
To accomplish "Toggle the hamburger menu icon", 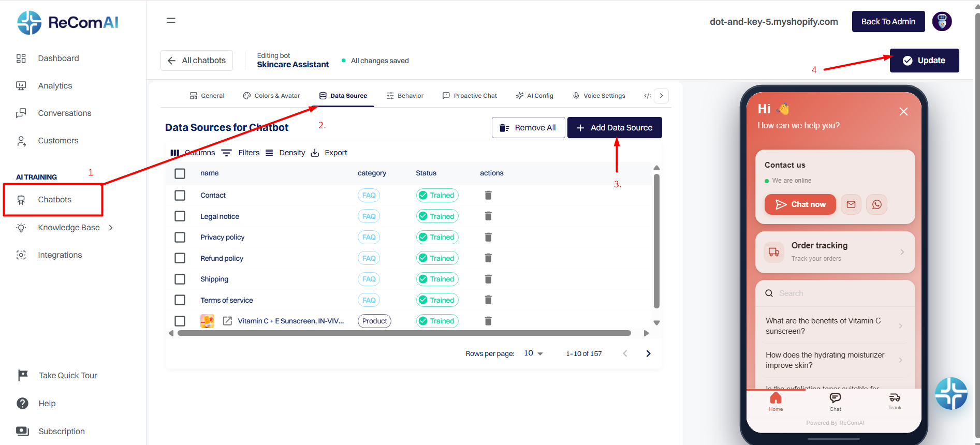I will pos(171,21).
